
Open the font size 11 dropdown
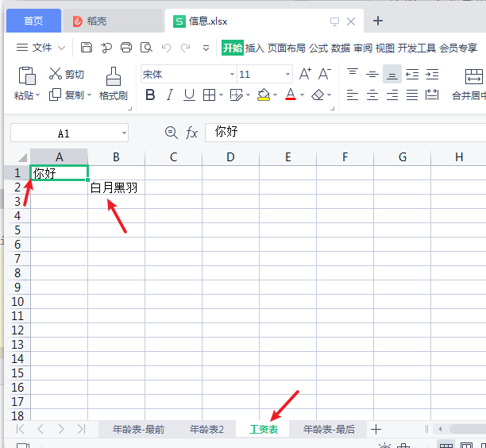click(x=287, y=74)
